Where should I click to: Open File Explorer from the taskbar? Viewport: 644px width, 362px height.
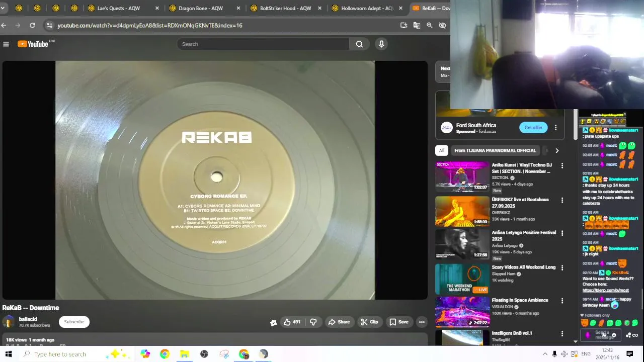click(x=184, y=354)
